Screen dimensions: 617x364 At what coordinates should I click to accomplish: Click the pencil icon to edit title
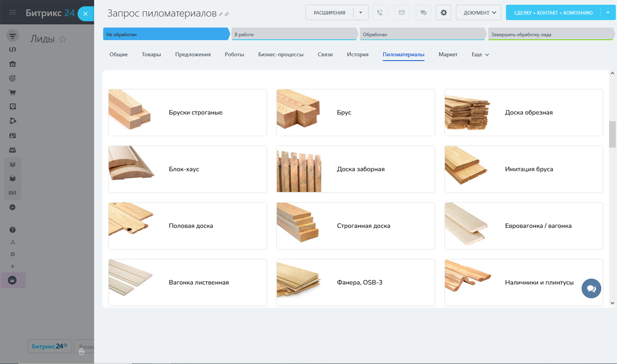[x=221, y=14]
